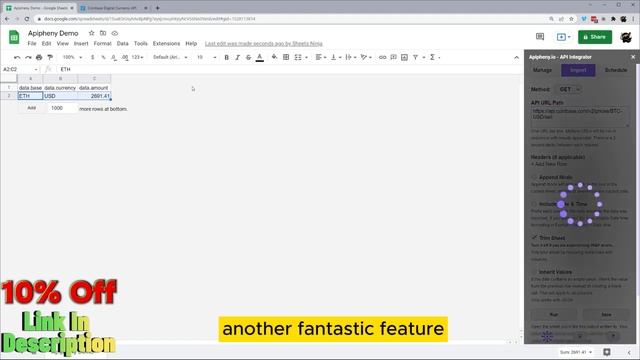Star the Apipheny Demo document
The image size is (640, 360).
91,33
